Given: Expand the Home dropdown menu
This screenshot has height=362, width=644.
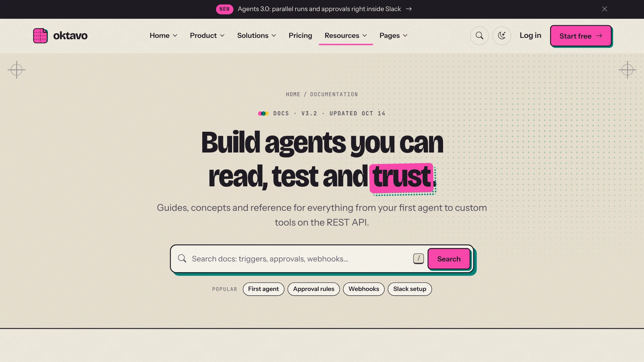Looking at the screenshot, I should click(x=163, y=36).
